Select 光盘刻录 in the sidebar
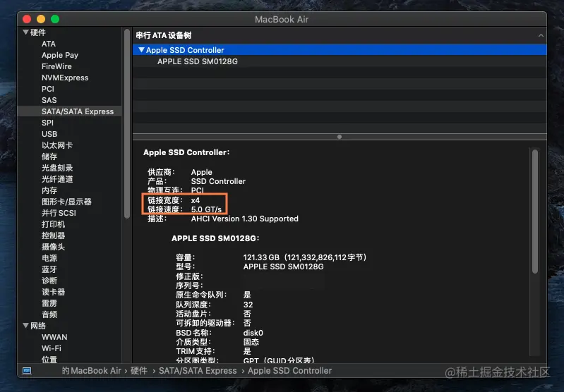The height and width of the screenshot is (392, 564). coord(57,168)
